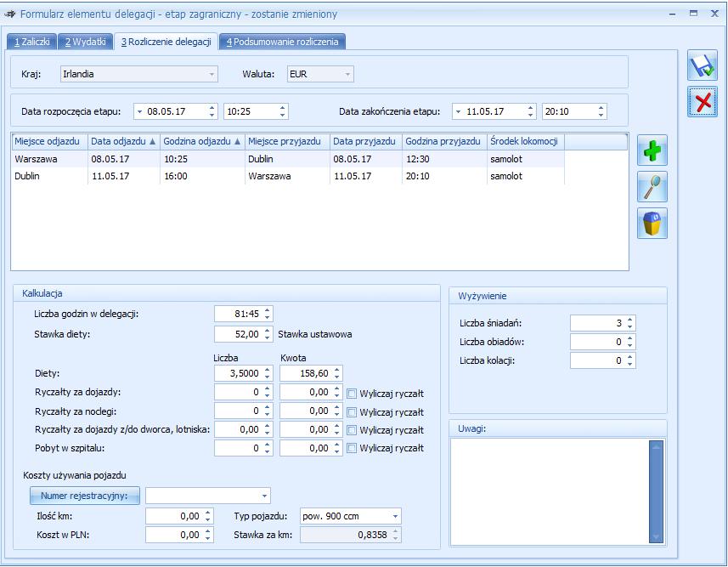Maximize the Formularz elementu delegacji window
The height and width of the screenshot is (567, 728).
[694, 14]
